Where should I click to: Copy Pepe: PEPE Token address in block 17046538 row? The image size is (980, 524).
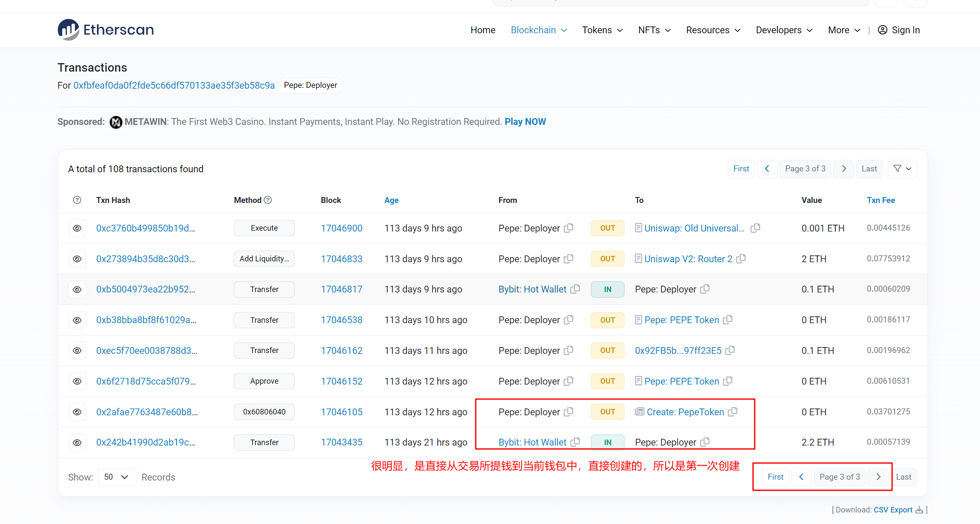[728, 320]
